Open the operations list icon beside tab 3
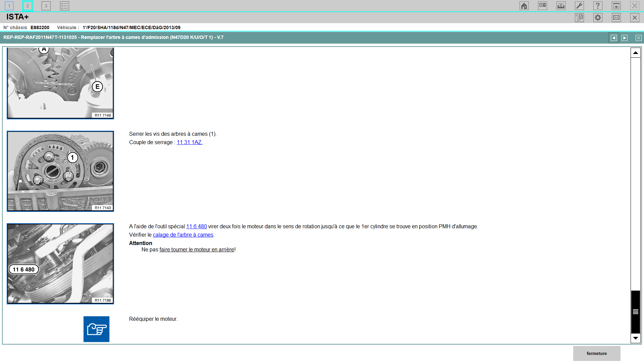Screen dimensions: 644x362 pos(64,6)
